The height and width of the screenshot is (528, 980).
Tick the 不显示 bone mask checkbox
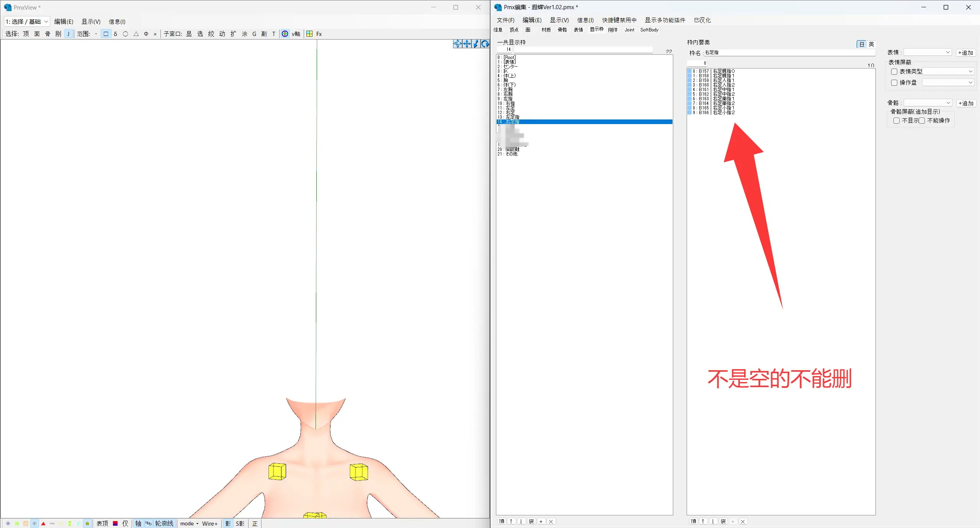pos(897,121)
